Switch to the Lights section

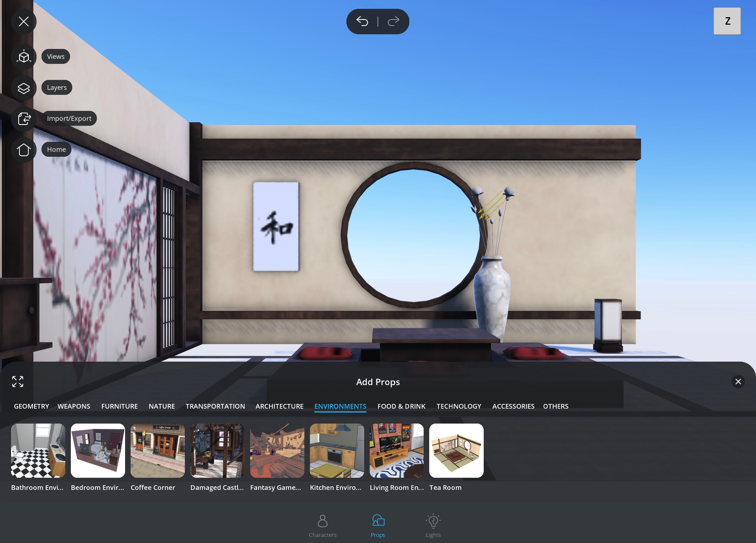tap(433, 525)
